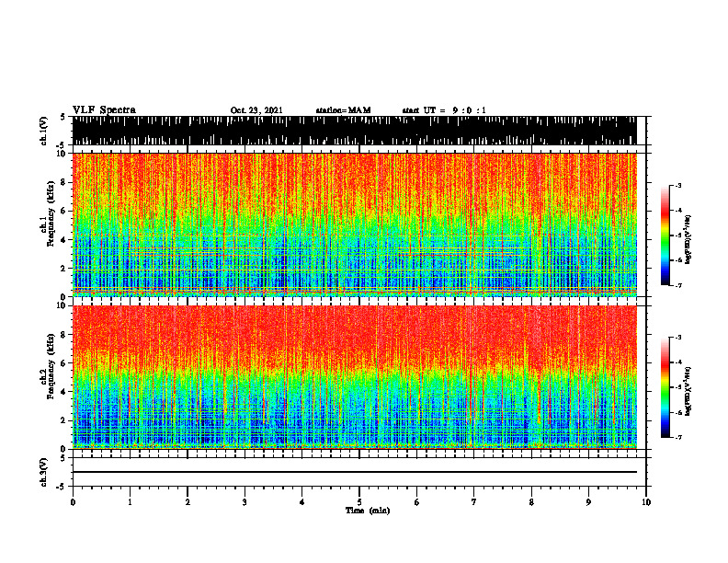The image size is (728, 563).
Task: Click the "-3" label on ch.1 color scale
Action: tap(677, 186)
